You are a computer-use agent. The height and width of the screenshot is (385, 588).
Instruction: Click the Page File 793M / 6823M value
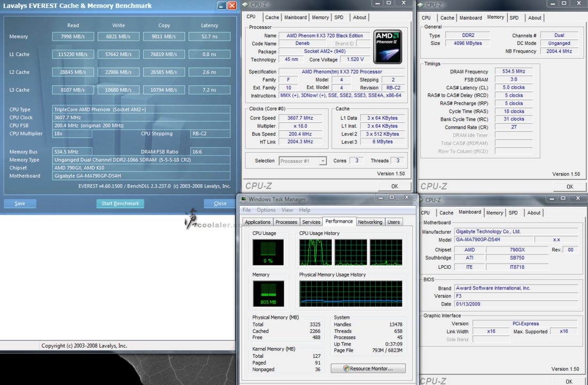coord(387,350)
